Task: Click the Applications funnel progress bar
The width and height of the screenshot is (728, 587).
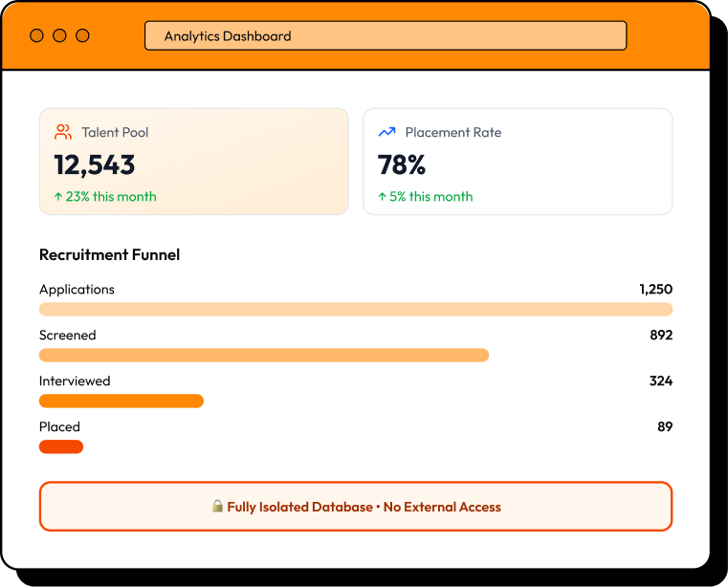Action: pyautogui.click(x=355, y=309)
